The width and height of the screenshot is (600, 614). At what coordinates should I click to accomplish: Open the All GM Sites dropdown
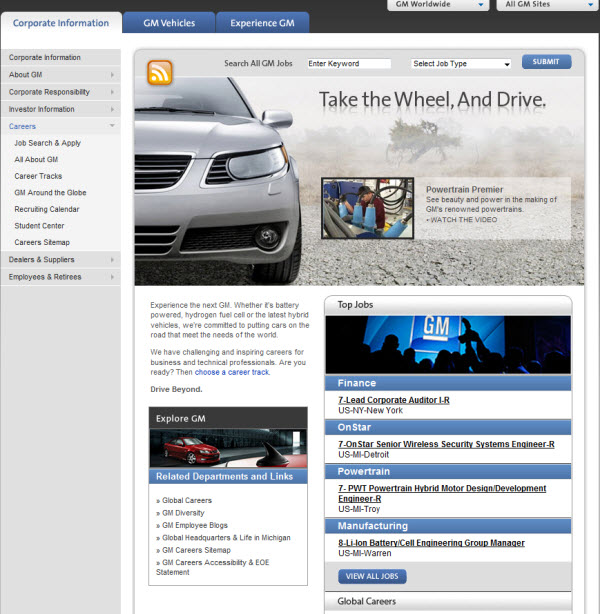[x=538, y=5]
